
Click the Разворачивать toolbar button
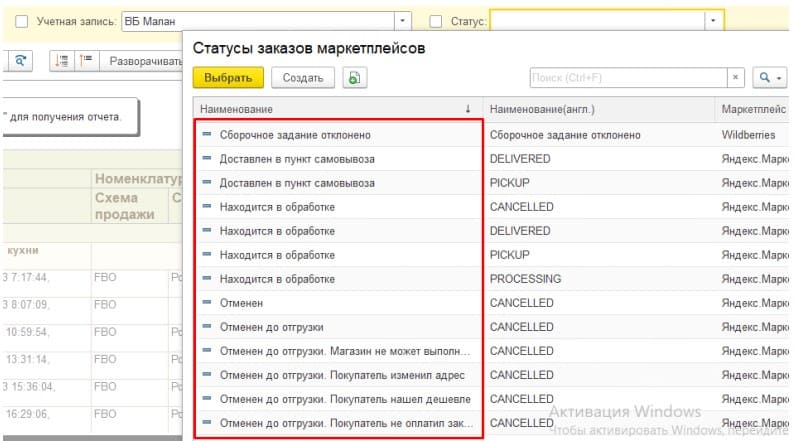(143, 61)
